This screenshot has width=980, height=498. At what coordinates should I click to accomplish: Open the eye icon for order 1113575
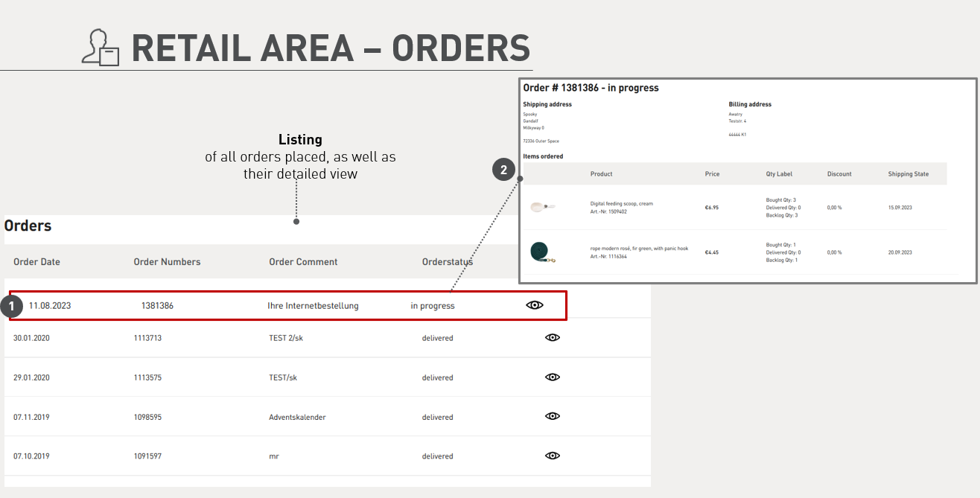pos(552,377)
